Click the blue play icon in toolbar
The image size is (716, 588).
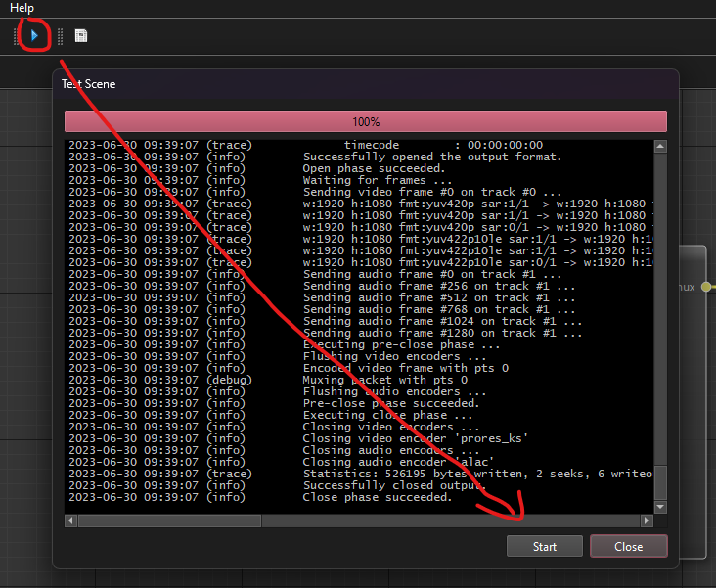[x=35, y=36]
